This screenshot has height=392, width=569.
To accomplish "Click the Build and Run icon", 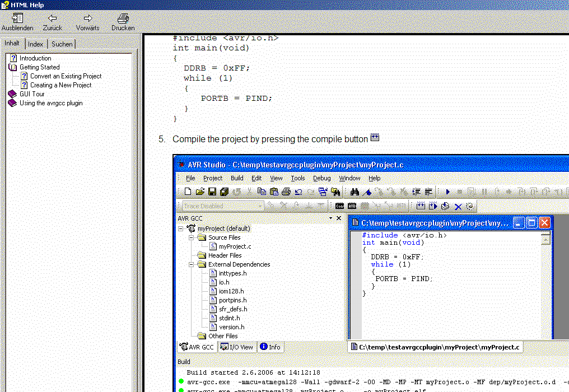I will click(x=433, y=206).
